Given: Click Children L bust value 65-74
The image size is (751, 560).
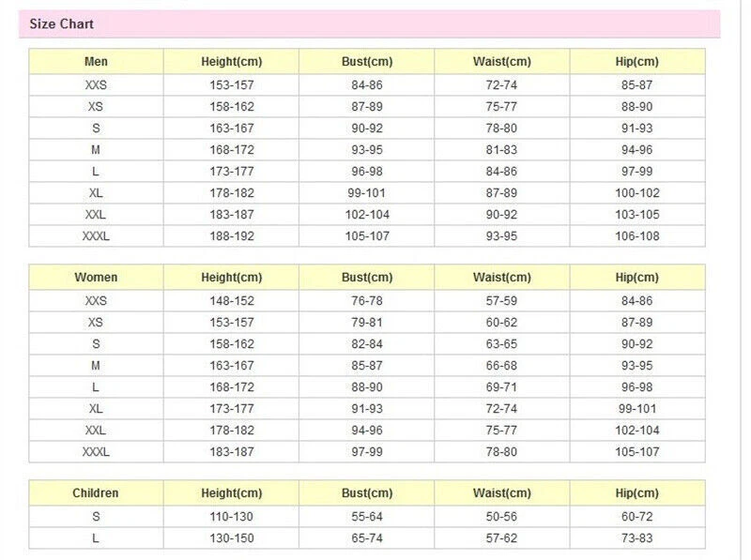Looking at the screenshot, I should 366,538.
